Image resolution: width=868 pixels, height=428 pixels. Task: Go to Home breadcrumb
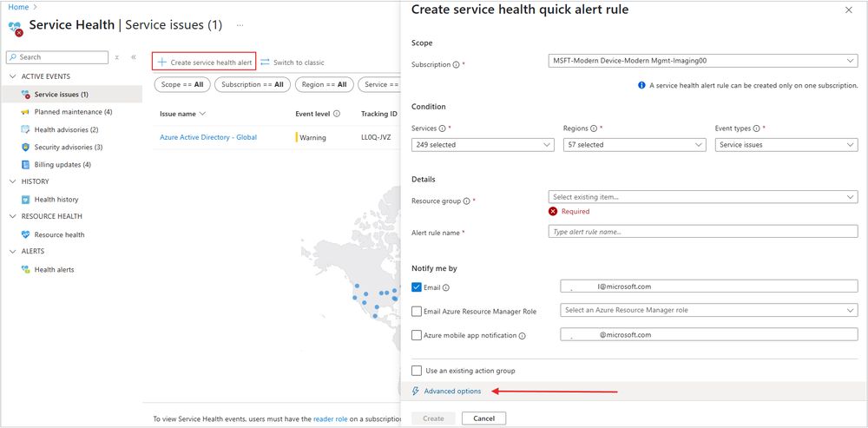click(18, 7)
